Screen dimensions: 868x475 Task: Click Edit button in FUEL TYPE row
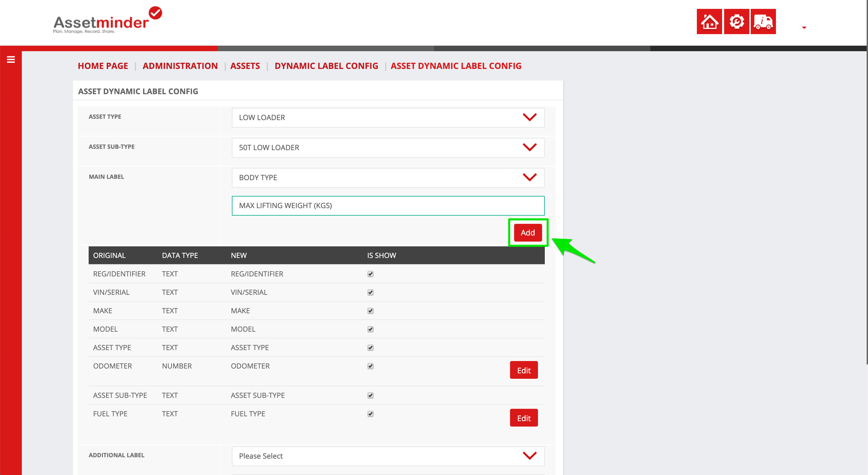pyautogui.click(x=524, y=418)
